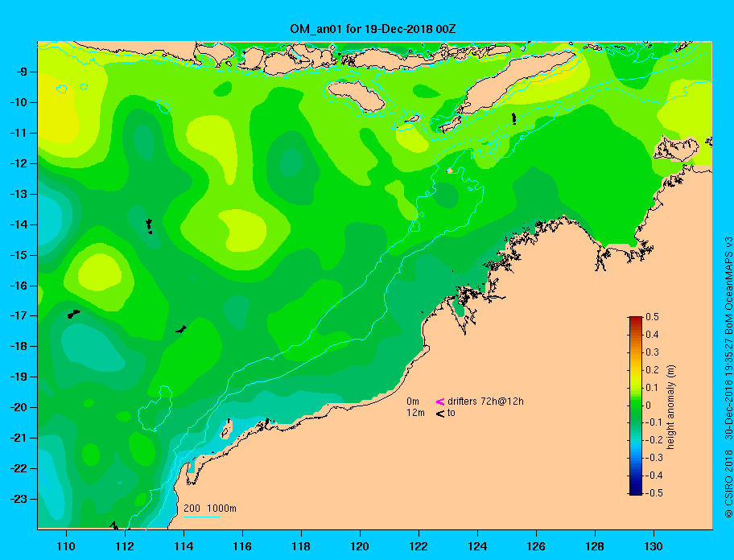The width and height of the screenshot is (734, 560).
Task: Click the -0.1 tick on the color bar
Action: 654,422
